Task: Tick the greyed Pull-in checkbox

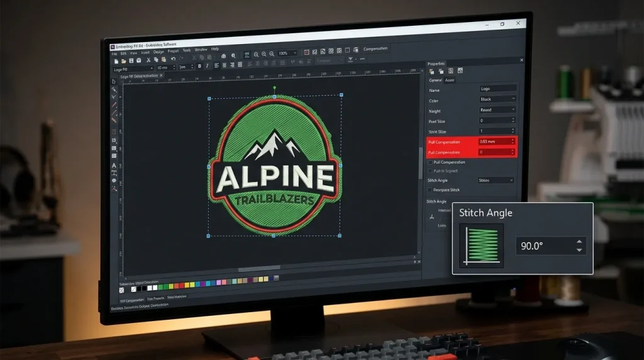Action: 430,171
